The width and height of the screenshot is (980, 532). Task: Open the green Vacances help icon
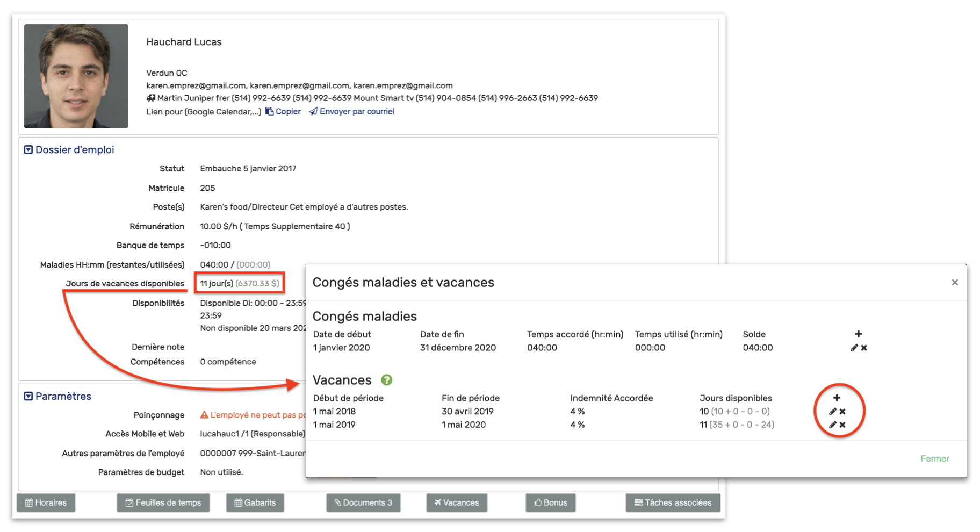pos(386,380)
